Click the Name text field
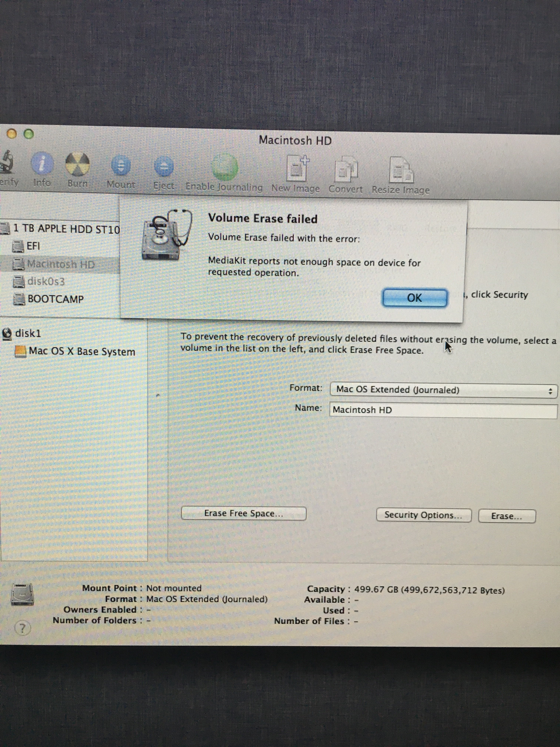This screenshot has width=560, height=747. pos(443,410)
